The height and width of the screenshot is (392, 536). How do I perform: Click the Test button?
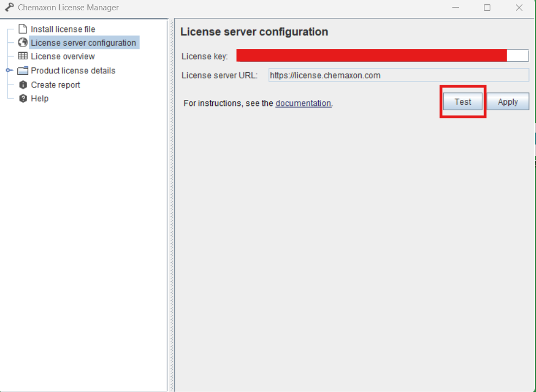tap(463, 102)
